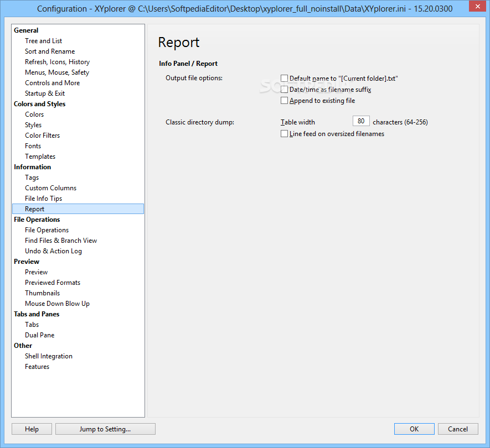This screenshot has width=490, height=448.
Task: Open the Fonts settings page
Action: click(x=33, y=146)
